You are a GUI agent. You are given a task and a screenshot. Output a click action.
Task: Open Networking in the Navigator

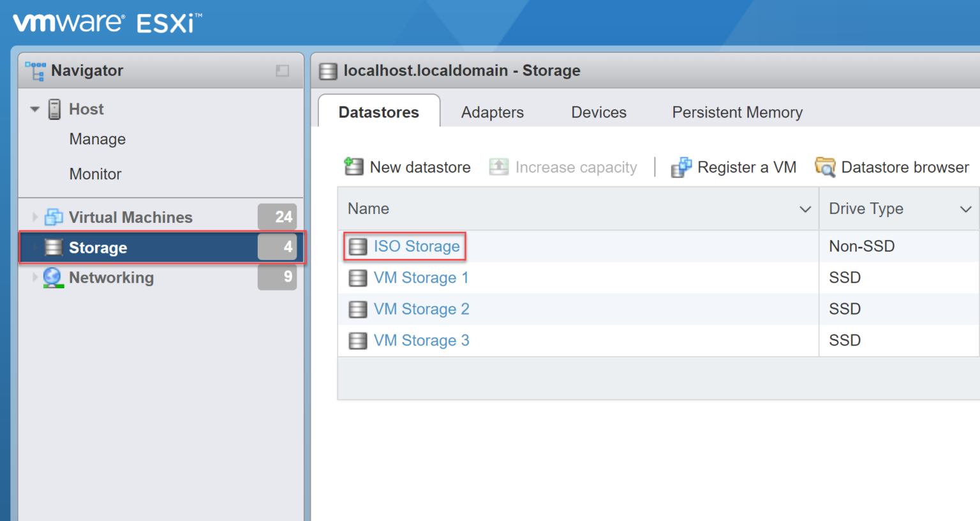tap(112, 278)
